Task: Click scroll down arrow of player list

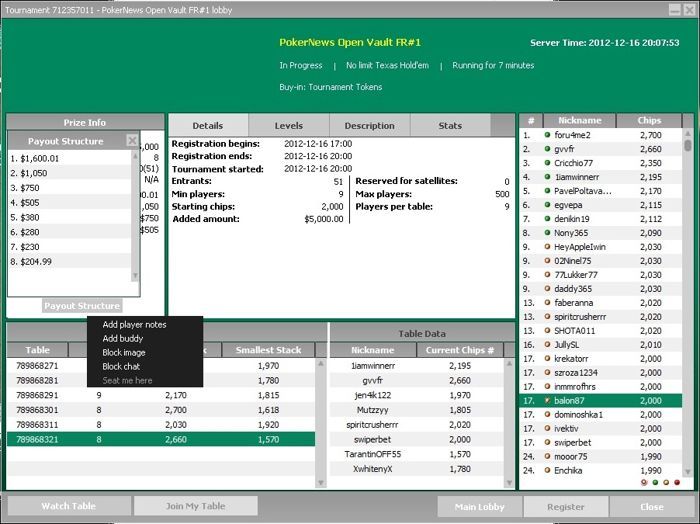Action: click(x=688, y=471)
